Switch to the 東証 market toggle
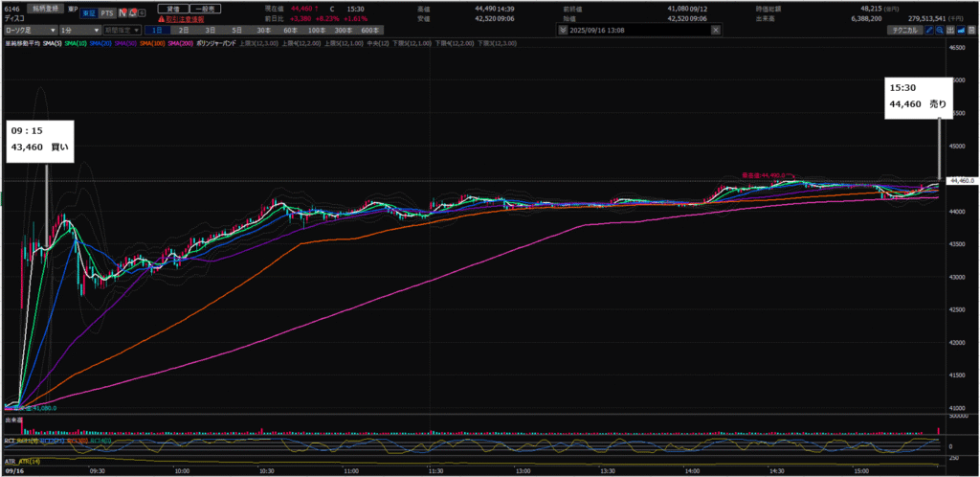980x477 pixels. (x=89, y=13)
